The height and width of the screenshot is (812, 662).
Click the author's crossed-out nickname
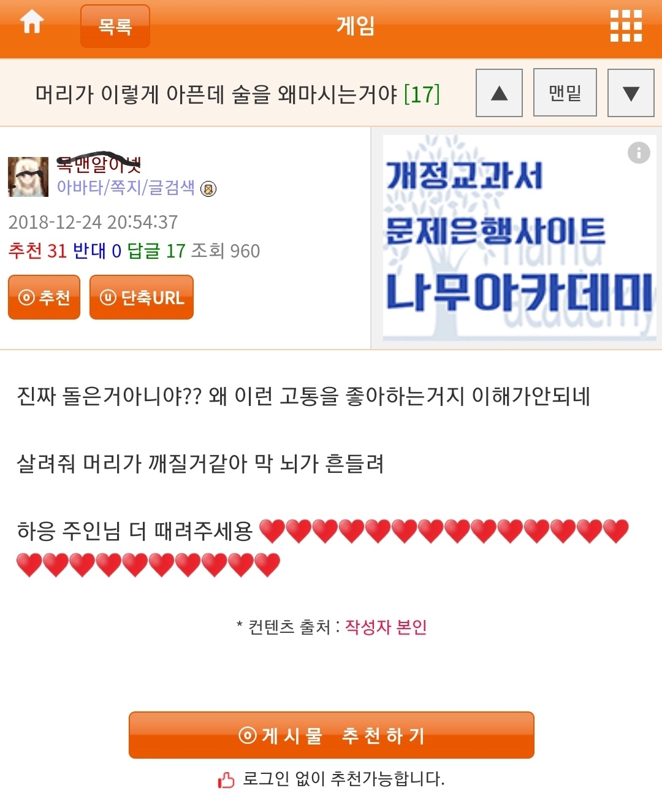pyautogui.click(x=99, y=164)
